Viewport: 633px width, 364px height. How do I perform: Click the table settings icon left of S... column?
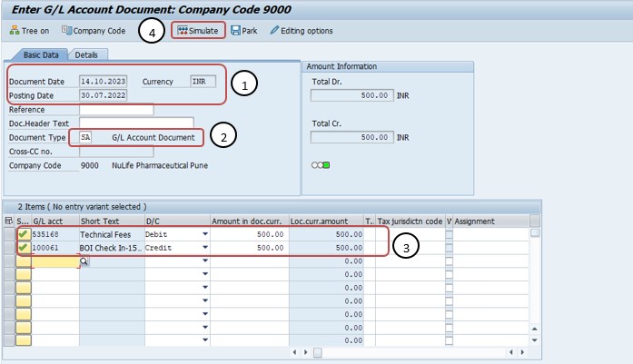click(x=9, y=221)
